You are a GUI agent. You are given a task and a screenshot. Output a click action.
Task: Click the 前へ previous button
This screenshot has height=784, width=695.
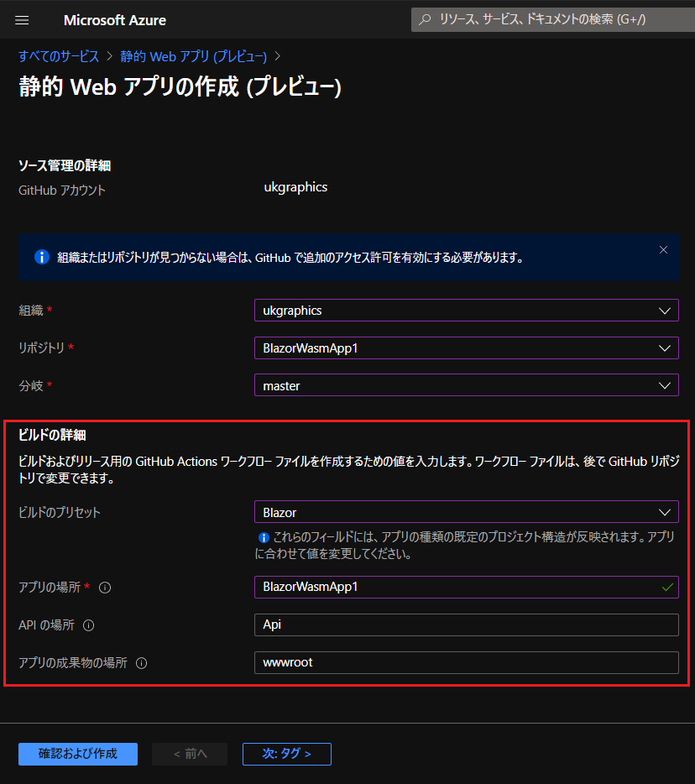pyautogui.click(x=190, y=754)
